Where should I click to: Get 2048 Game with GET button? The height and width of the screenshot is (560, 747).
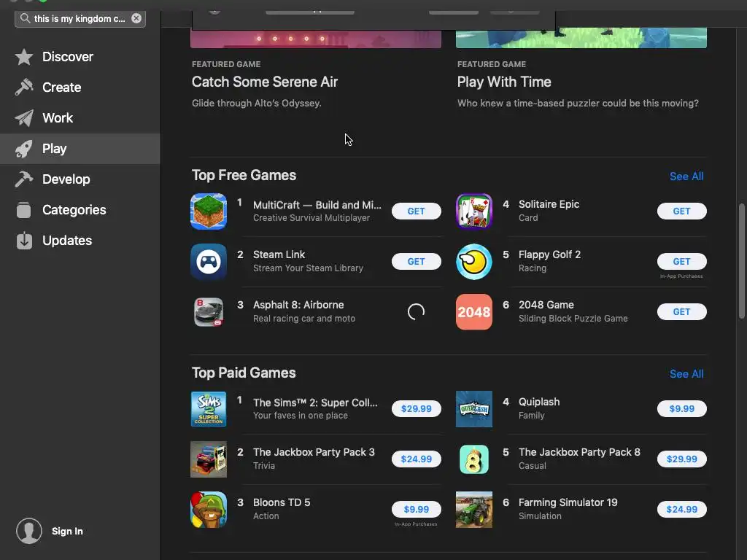[682, 312]
